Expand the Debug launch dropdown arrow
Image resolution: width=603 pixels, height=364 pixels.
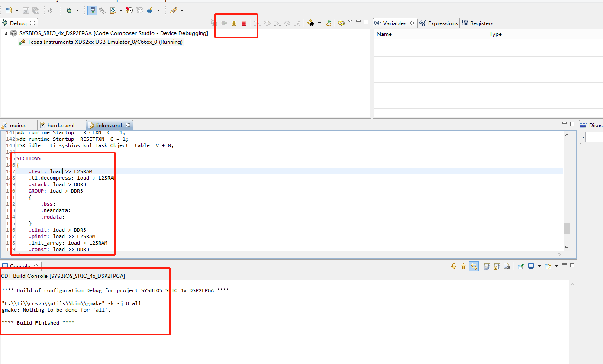[x=77, y=10]
